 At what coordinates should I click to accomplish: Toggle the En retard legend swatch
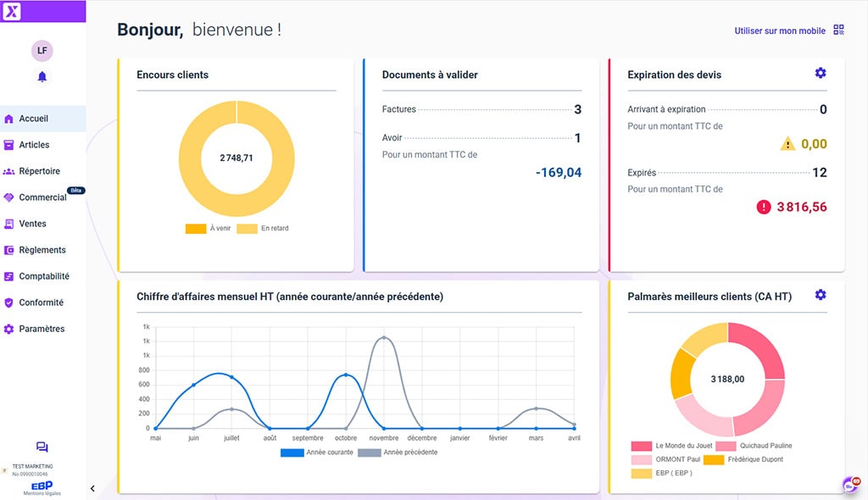pos(247,228)
